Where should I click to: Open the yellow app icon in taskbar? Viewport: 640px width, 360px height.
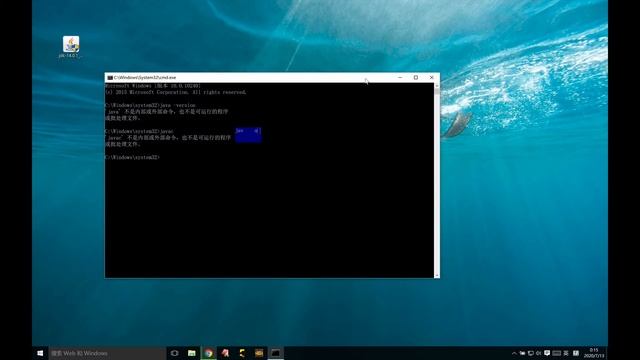242,353
